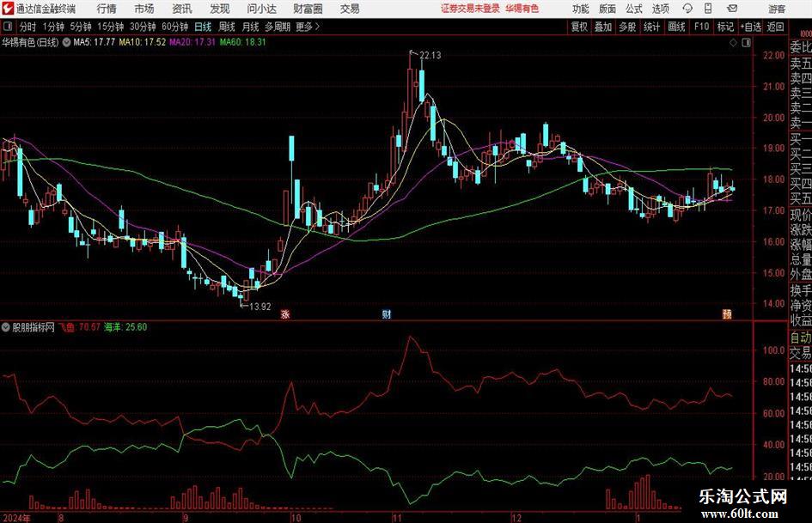Click the 2024年 date axis label
The image size is (812, 523).
(16, 518)
